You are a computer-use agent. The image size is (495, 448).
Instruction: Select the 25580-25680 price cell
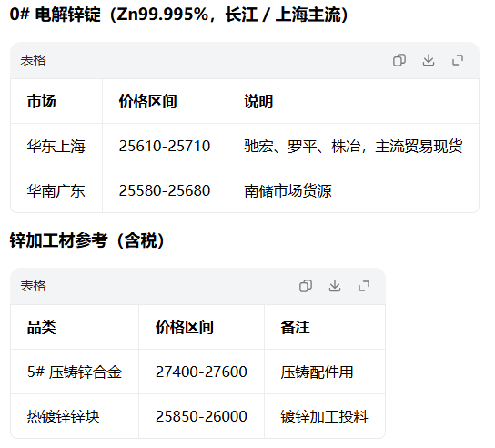pyautogui.click(x=165, y=191)
